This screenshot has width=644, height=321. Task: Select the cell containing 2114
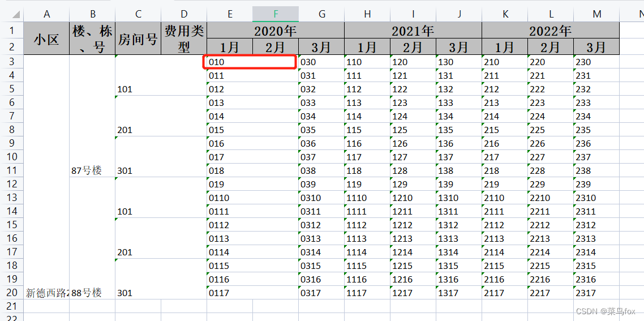505,251
